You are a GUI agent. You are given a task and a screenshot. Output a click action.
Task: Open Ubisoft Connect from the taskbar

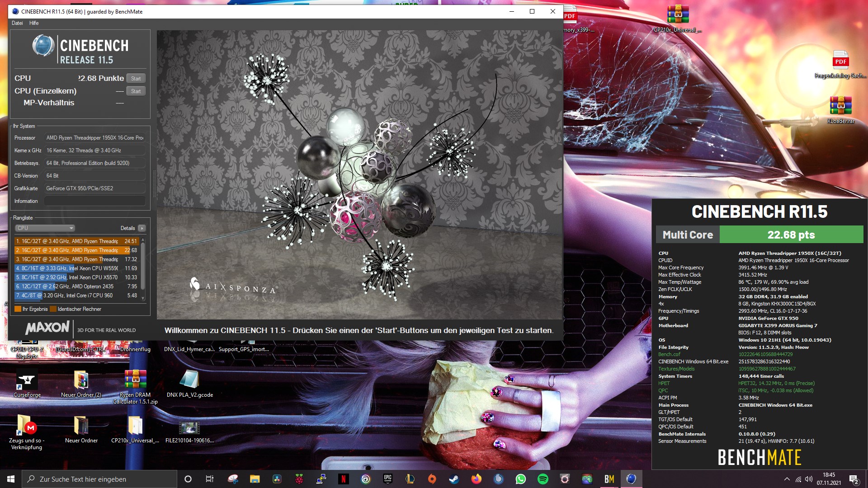(x=365, y=479)
